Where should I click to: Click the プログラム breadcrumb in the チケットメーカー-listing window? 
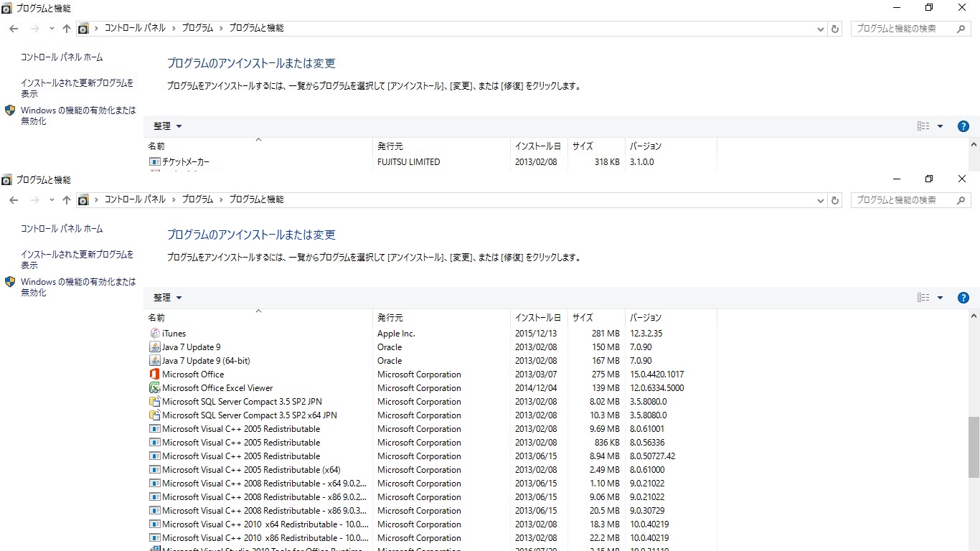pos(197,28)
